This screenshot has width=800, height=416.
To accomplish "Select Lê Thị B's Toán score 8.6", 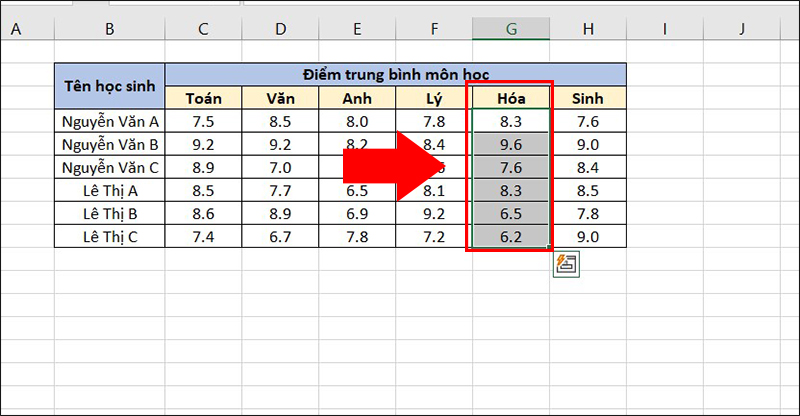I will 203,213.
